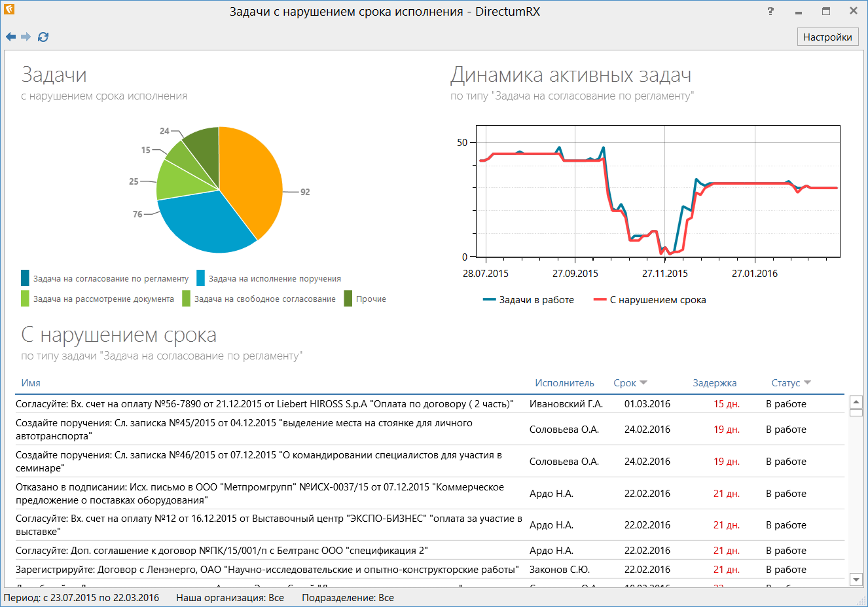The height and width of the screenshot is (607, 868).
Task: Open the Срок column dropdown arrow
Action: coord(643,383)
